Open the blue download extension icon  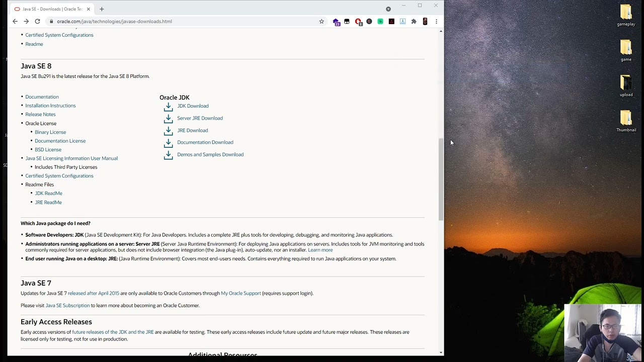(403, 21)
